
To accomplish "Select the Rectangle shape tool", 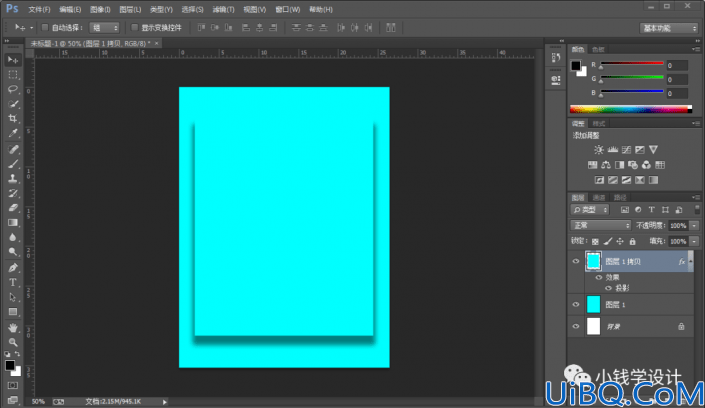I will click(13, 312).
